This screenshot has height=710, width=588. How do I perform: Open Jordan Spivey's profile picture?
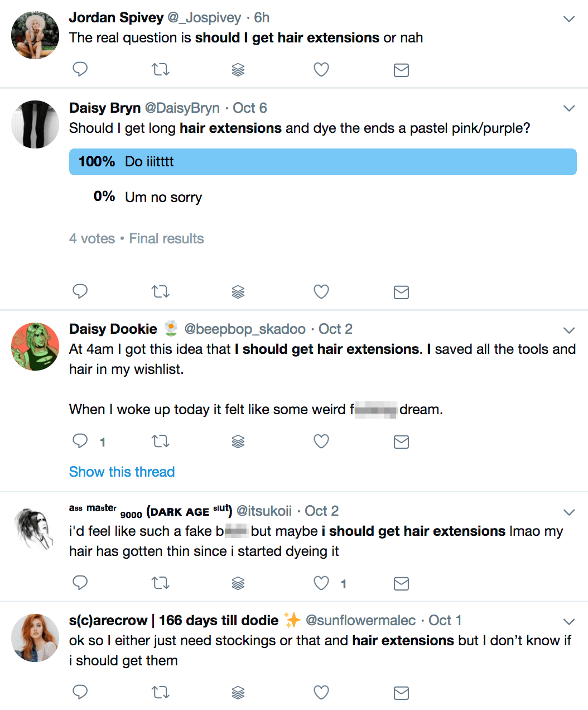[35, 35]
